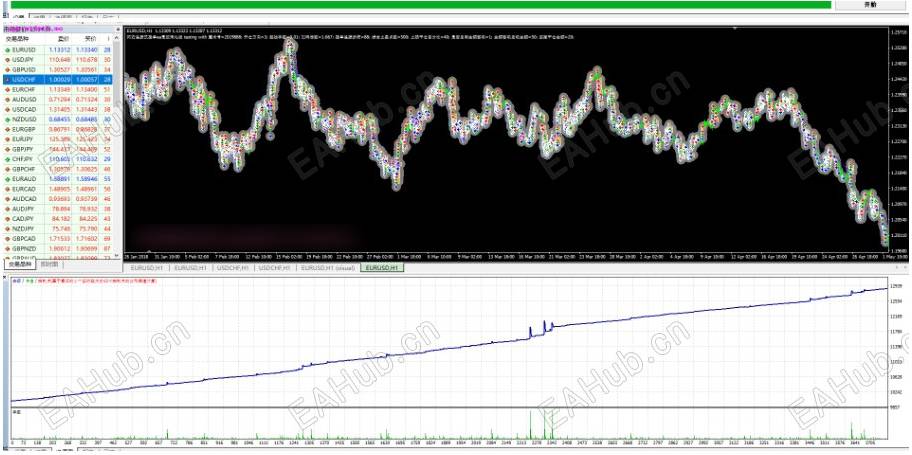Click the arrow icon beside CHFJPY

(7, 159)
